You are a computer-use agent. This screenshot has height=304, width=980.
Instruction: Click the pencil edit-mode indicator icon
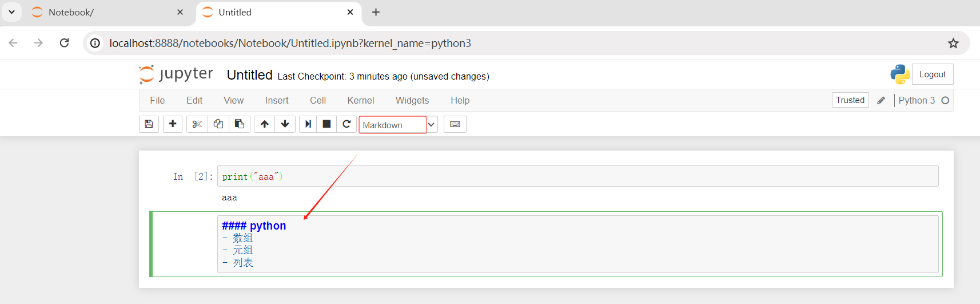tap(881, 100)
